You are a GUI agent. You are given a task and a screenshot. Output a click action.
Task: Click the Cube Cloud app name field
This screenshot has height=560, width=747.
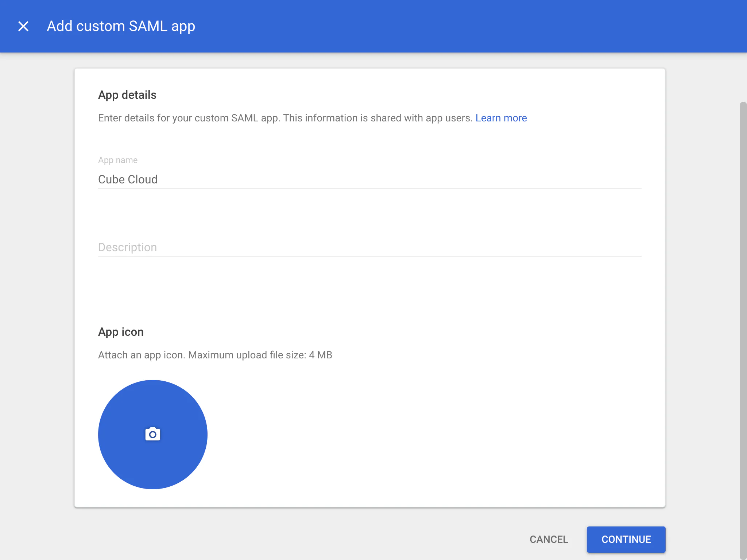click(369, 179)
